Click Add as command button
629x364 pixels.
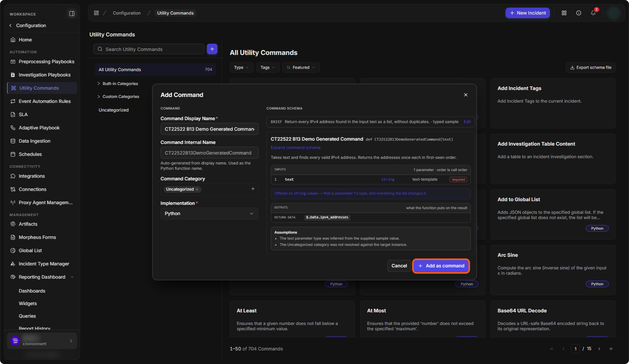click(441, 266)
